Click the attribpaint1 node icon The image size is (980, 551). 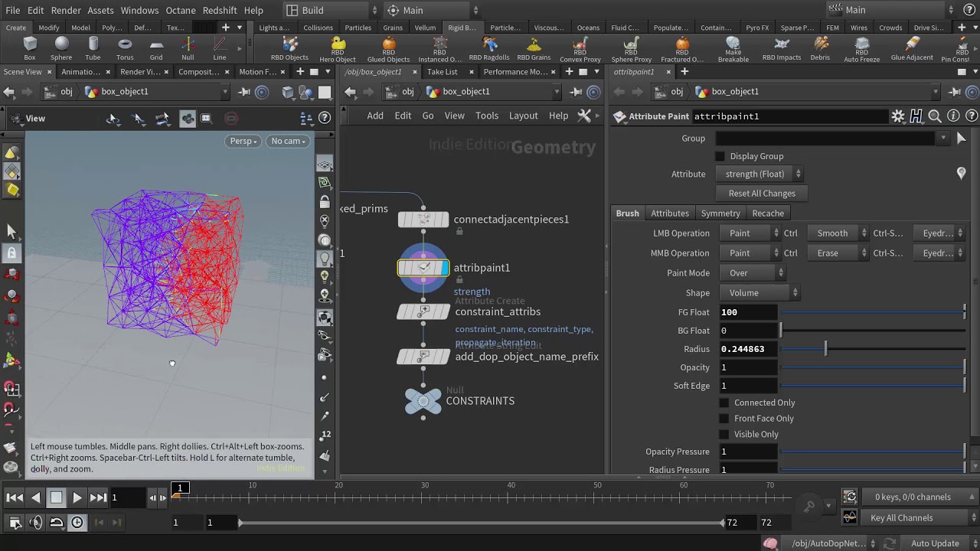pos(423,268)
